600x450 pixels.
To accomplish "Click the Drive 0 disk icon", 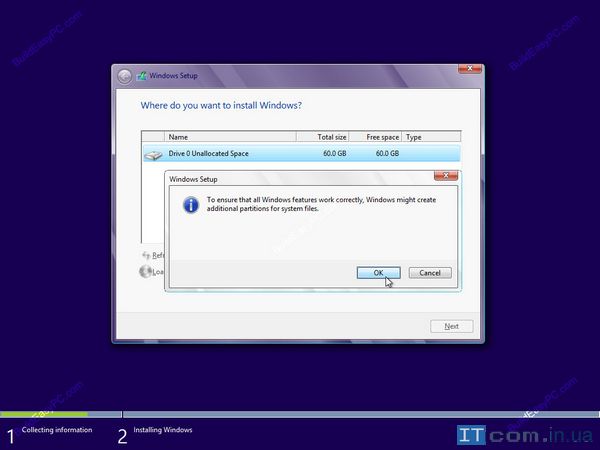I will coord(153,154).
